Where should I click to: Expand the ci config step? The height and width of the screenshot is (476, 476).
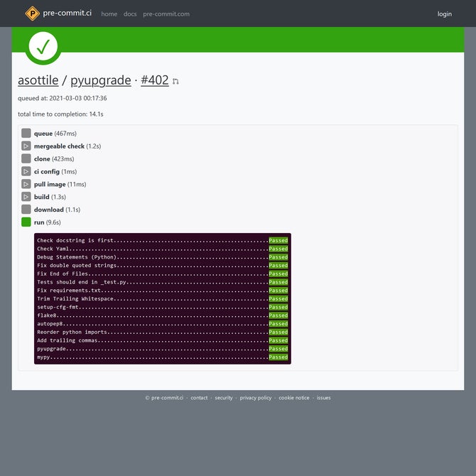pyautogui.click(x=26, y=171)
